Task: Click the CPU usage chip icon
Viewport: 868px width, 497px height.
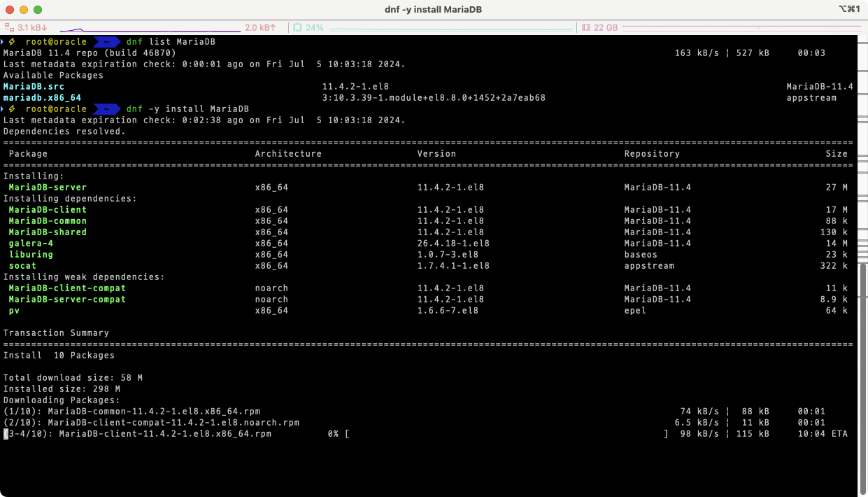Action: tap(297, 28)
